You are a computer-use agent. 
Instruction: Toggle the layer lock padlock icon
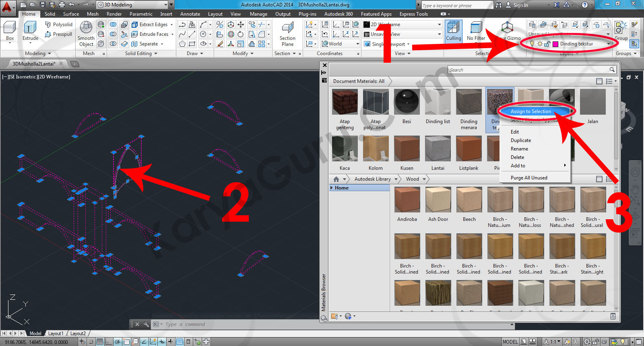click(x=547, y=44)
